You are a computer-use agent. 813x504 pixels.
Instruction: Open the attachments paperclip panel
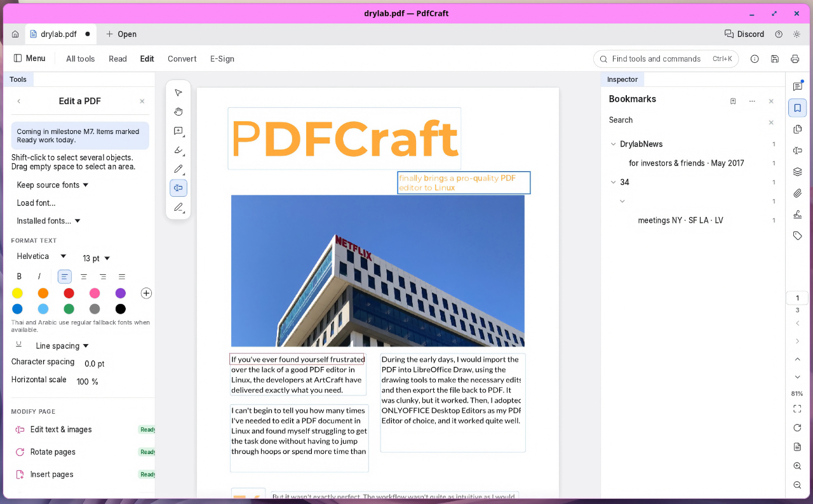point(798,193)
